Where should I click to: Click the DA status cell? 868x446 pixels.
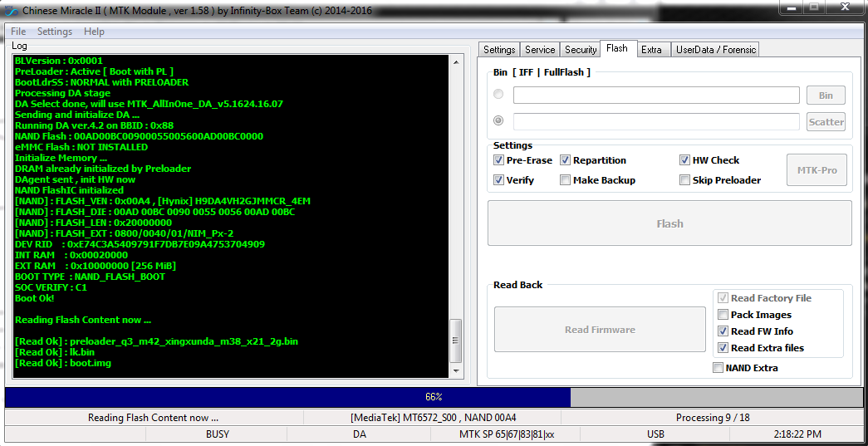click(360, 434)
